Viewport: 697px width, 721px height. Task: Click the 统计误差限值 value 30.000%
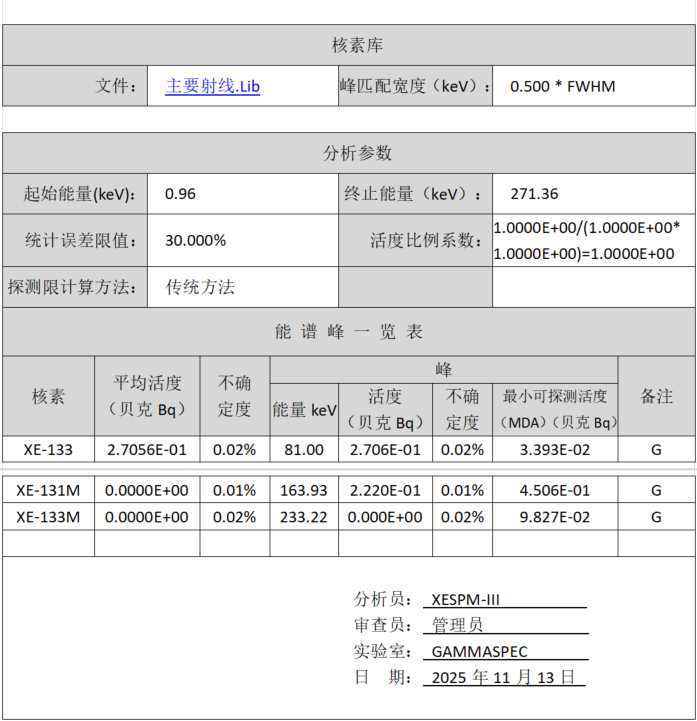pyautogui.click(x=195, y=241)
